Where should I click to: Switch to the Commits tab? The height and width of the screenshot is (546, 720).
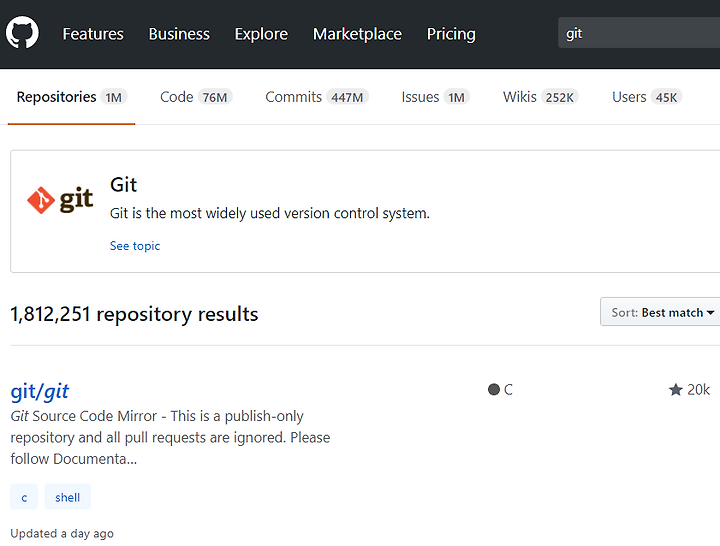click(x=317, y=97)
